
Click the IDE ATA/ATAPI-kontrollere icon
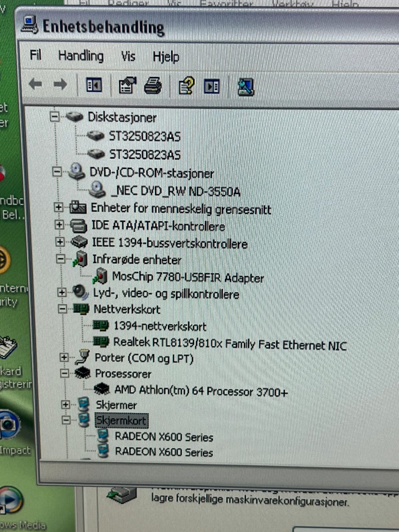click(79, 225)
